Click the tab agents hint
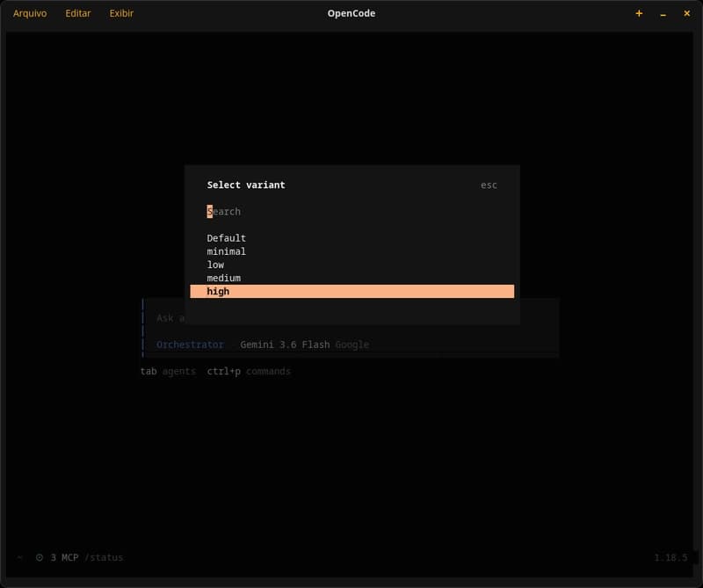The width and height of the screenshot is (703, 588). click(168, 372)
